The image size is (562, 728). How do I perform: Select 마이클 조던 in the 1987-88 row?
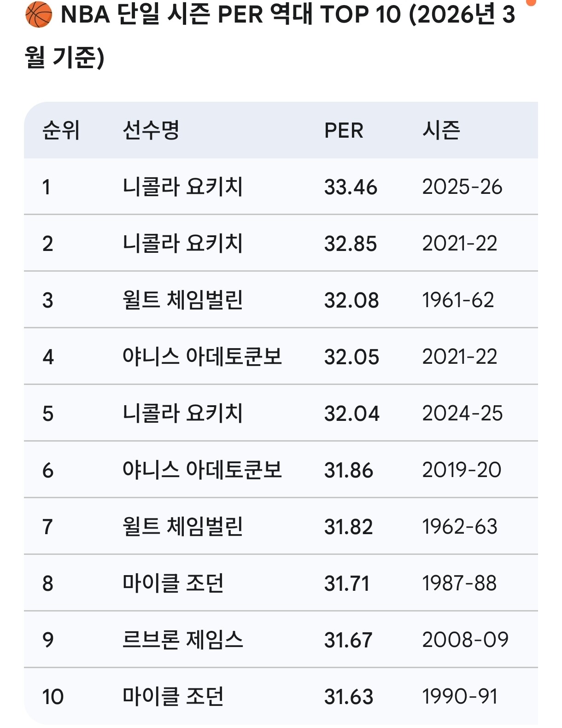tap(173, 583)
